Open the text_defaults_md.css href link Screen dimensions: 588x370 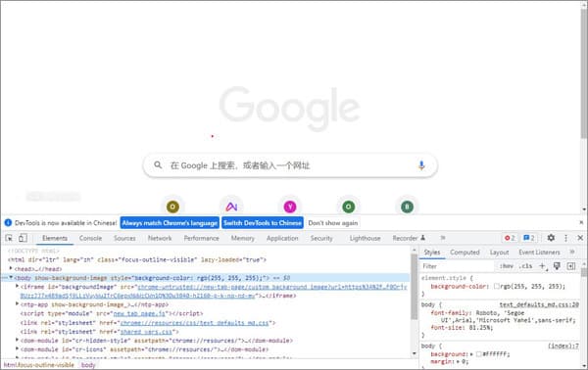(x=194, y=322)
